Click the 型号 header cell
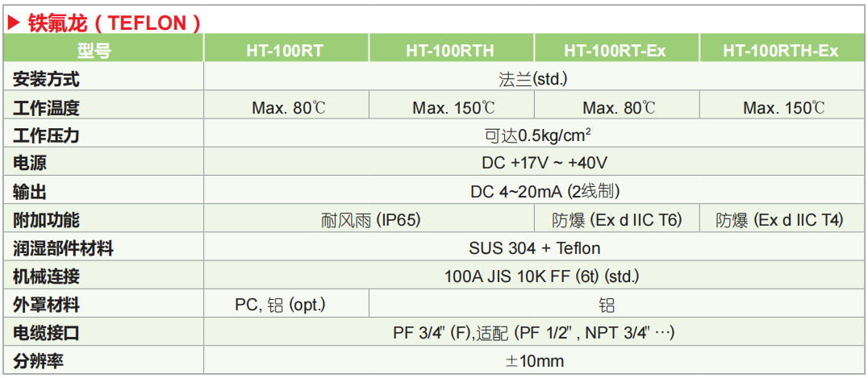 click(103, 48)
